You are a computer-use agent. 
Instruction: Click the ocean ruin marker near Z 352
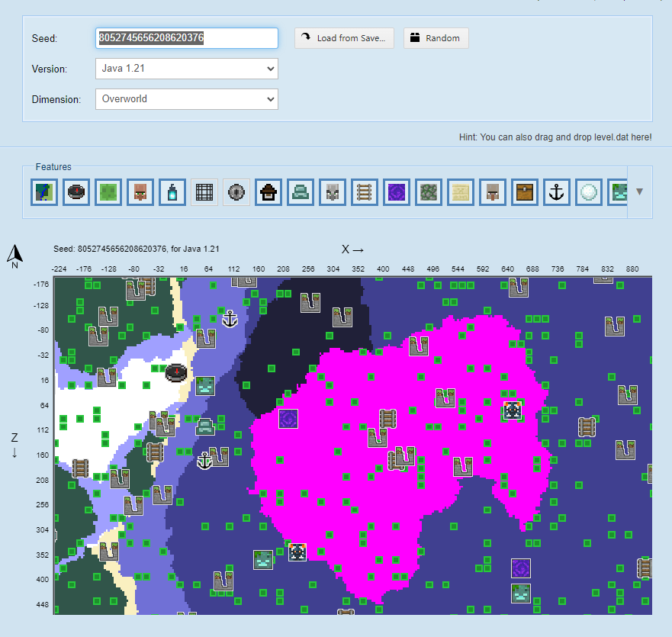[x=263, y=560]
